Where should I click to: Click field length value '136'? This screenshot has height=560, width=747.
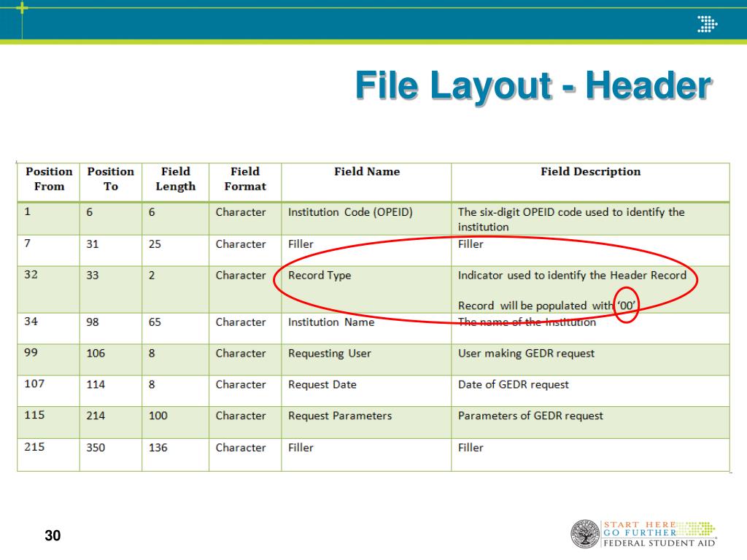(158, 448)
